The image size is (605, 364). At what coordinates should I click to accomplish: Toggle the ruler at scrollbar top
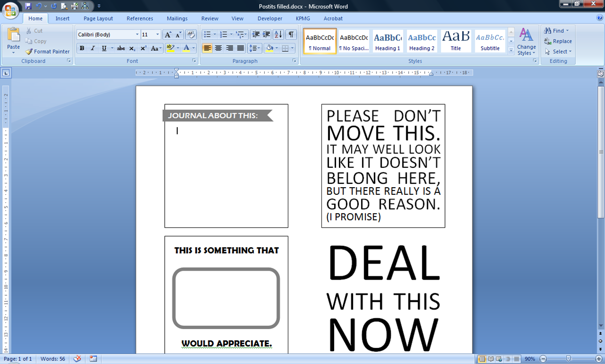click(x=600, y=74)
